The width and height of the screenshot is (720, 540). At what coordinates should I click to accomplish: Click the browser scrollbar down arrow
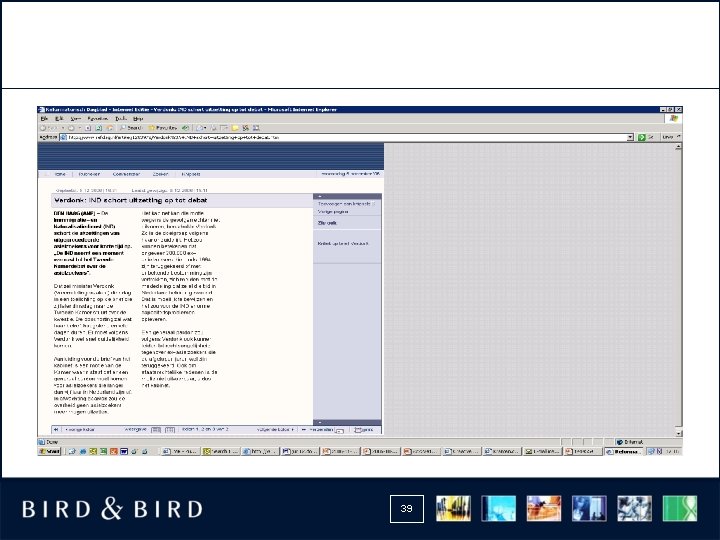678,433
